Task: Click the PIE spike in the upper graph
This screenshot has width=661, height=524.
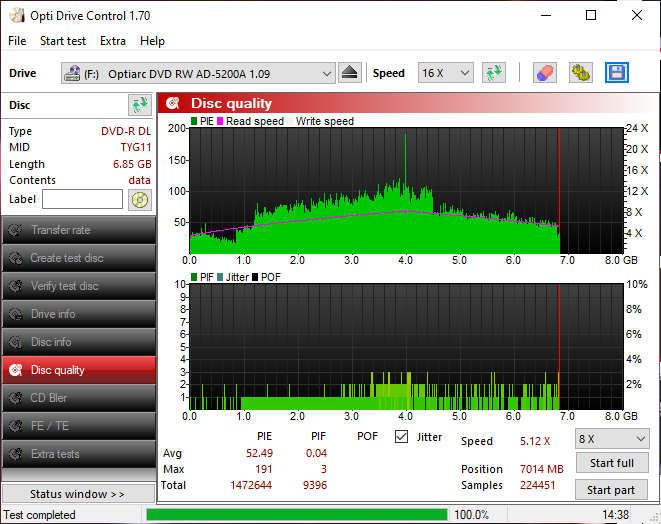Action: 406,160
